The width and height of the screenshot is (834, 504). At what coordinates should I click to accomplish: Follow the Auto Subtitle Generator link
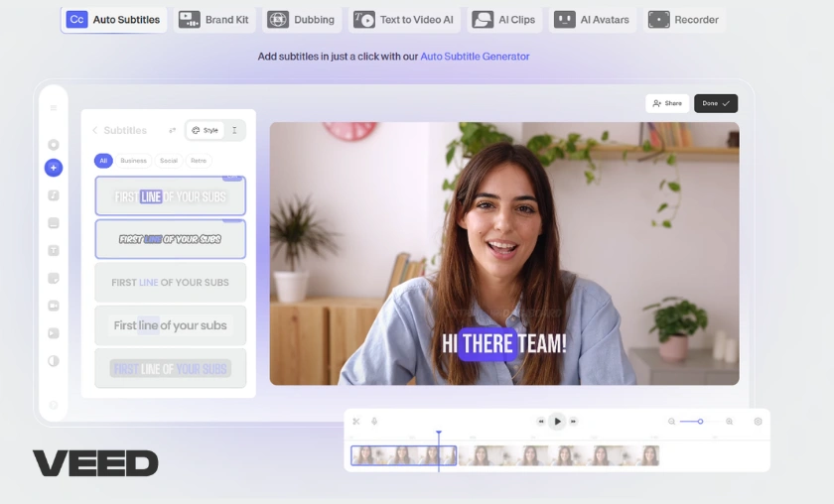[475, 57]
